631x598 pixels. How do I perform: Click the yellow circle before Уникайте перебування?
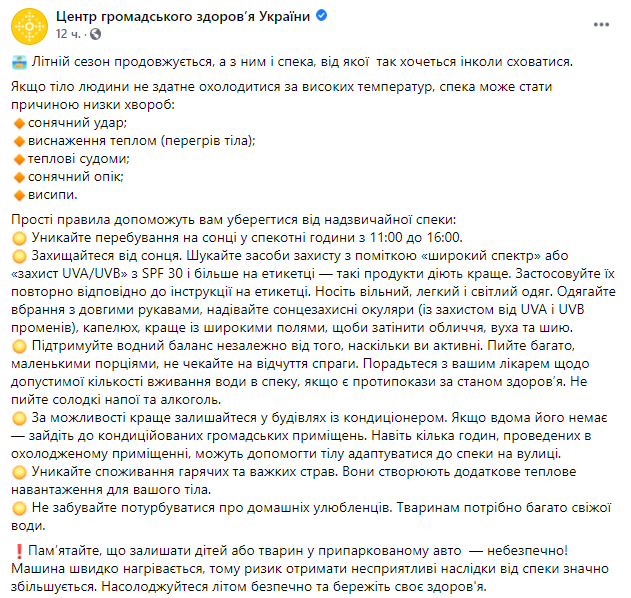[x=20, y=238]
